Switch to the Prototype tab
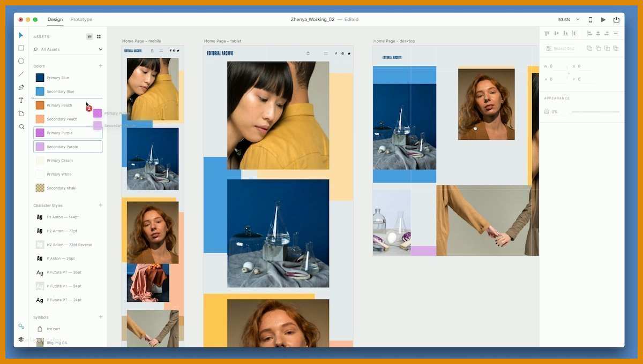 (81, 19)
